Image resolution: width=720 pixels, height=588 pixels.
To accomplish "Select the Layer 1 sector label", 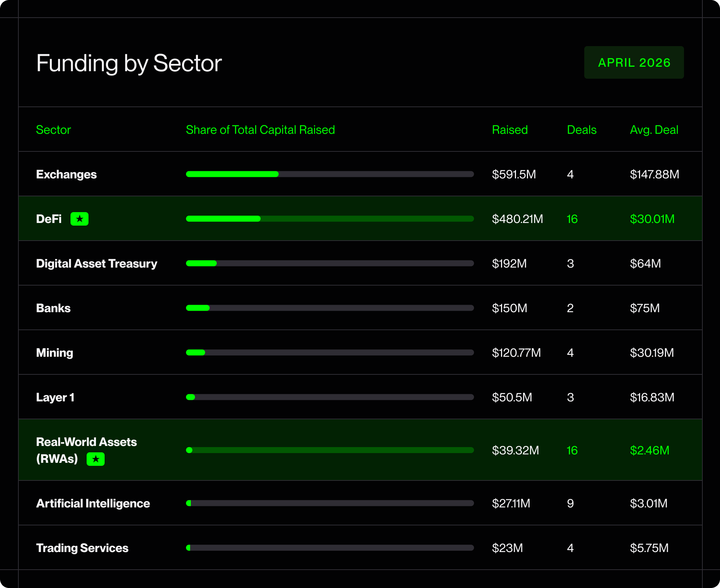I will coord(55,398).
